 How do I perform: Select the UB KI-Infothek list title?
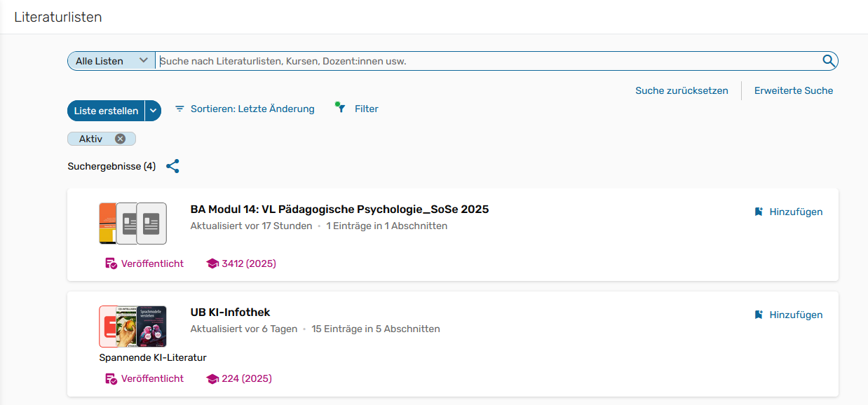(231, 312)
